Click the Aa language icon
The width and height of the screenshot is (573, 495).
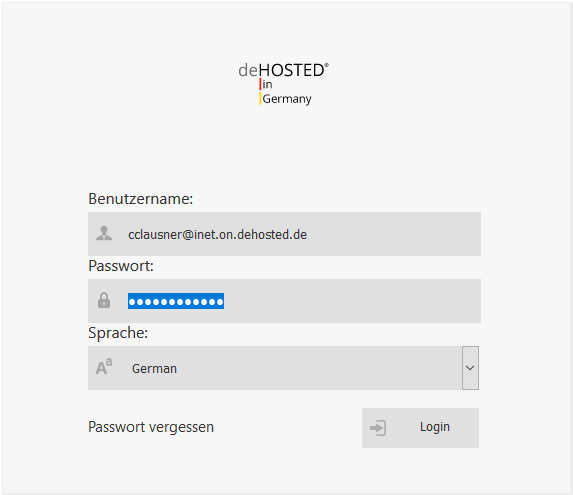coord(104,367)
